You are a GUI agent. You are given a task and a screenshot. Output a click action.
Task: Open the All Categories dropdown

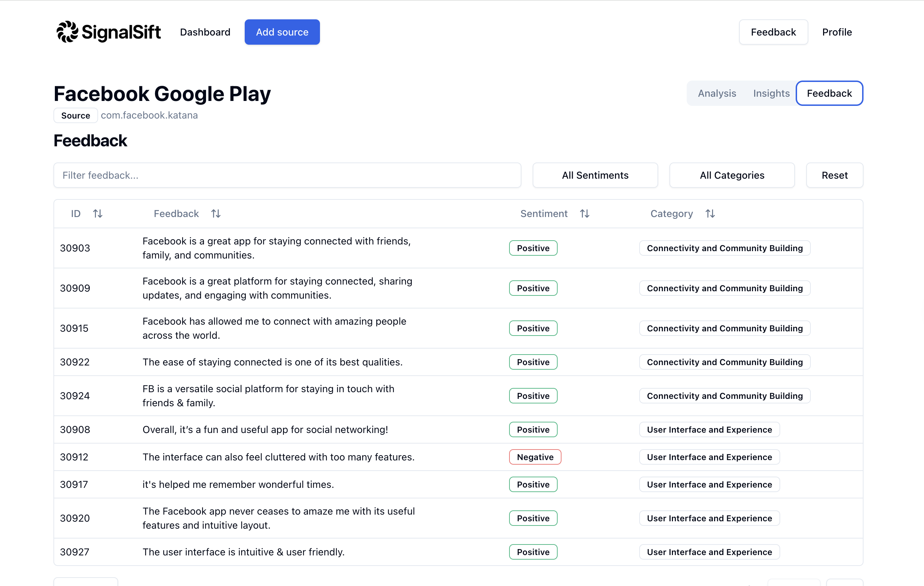[732, 175]
